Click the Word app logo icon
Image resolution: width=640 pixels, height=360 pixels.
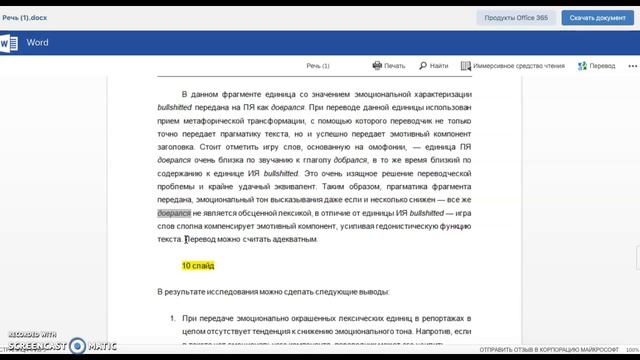coord(9,43)
